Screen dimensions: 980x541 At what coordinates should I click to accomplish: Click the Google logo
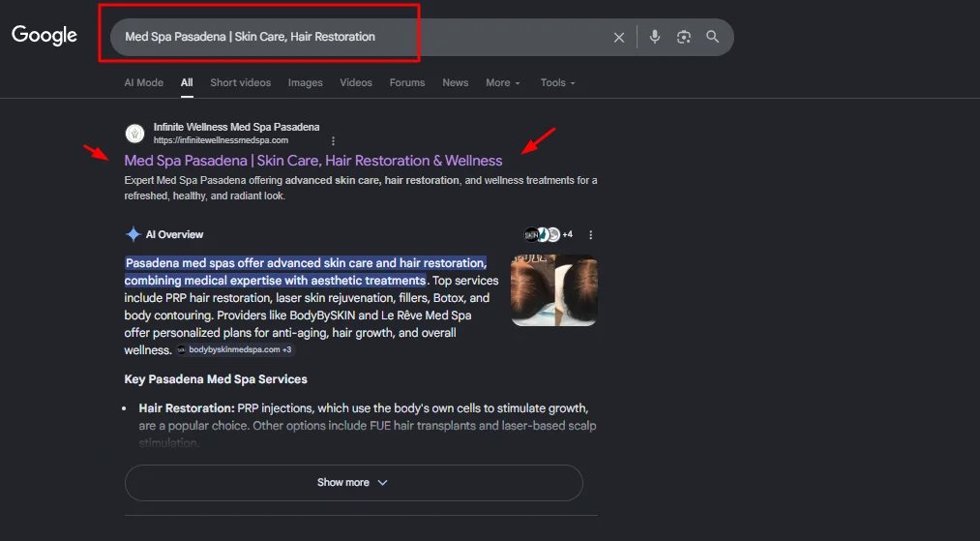coord(45,36)
